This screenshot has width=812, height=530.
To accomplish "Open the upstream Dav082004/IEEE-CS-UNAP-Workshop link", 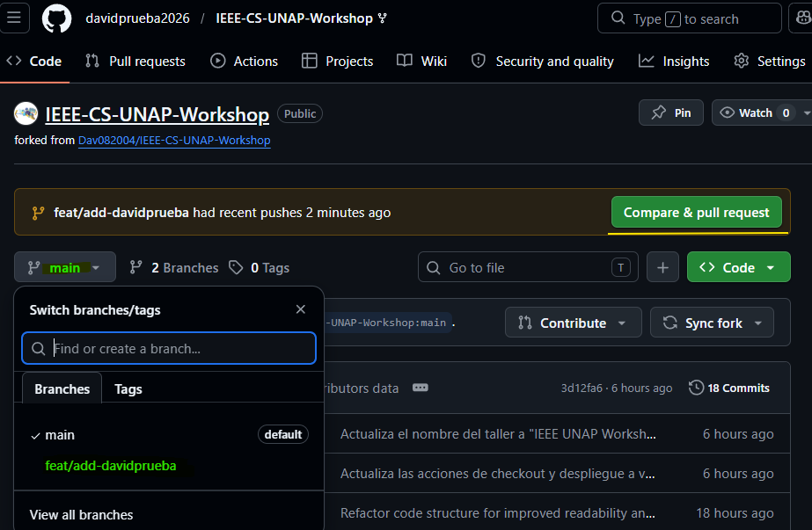I will [174, 141].
